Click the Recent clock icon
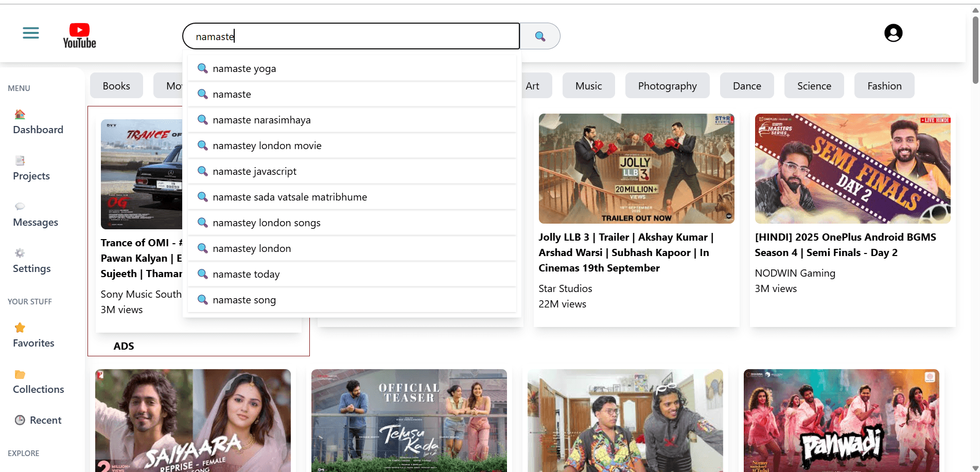This screenshot has width=980, height=472. (20, 420)
